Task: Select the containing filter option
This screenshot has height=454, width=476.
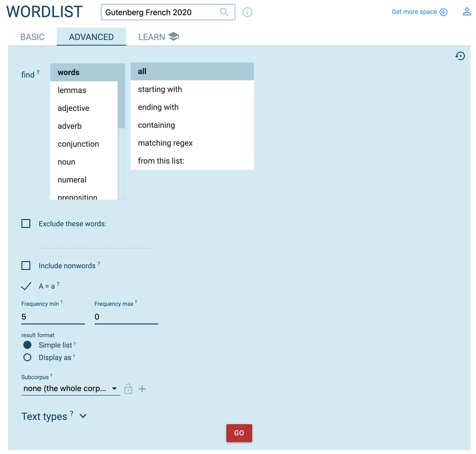Action: (192, 125)
